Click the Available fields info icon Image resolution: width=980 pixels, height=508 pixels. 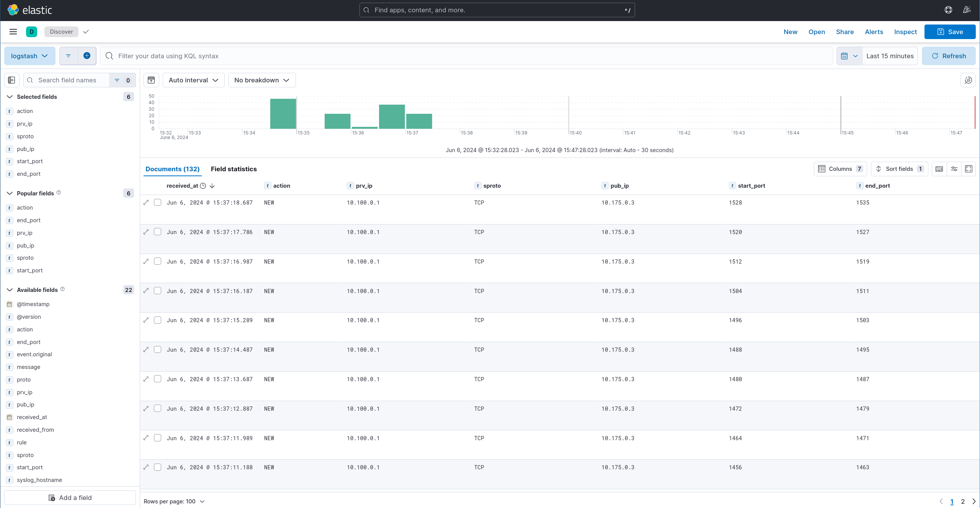tap(62, 289)
